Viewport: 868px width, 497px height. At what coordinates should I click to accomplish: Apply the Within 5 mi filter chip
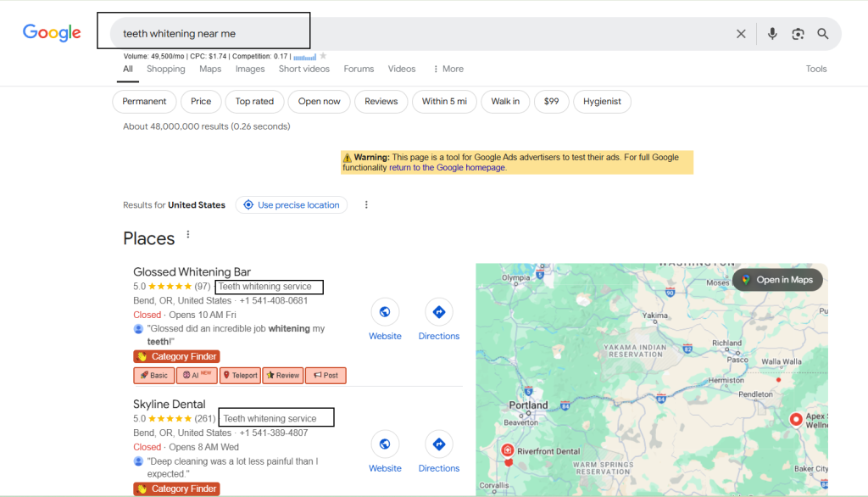[444, 102]
